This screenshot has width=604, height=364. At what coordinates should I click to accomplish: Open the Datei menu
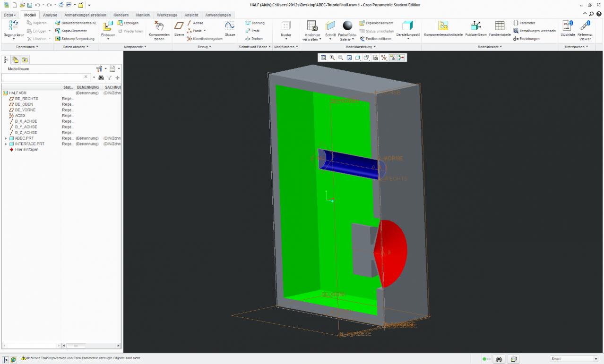[x=9, y=15]
